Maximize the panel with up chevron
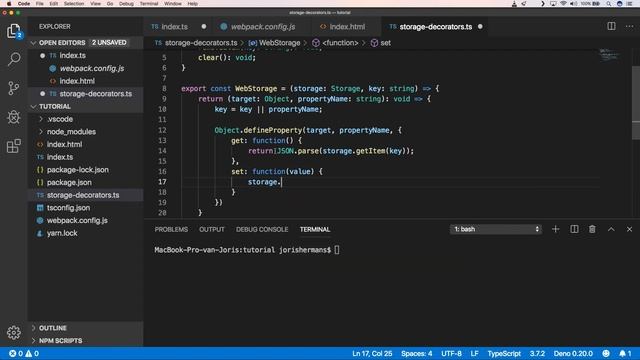Viewport: 640px width, 360px height. (611, 229)
